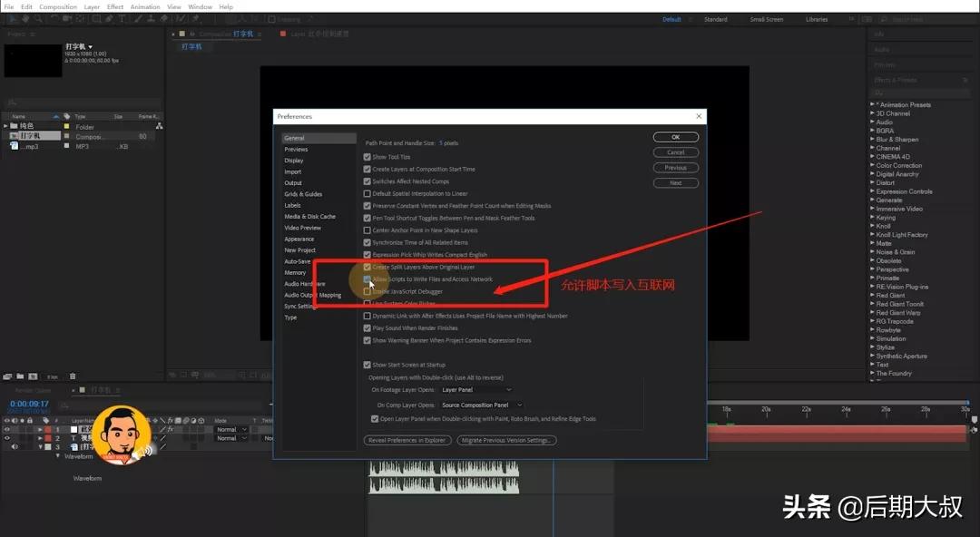This screenshot has width=980, height=537.
Task: Enable Center Anchor Point in New Shape Layers
Action: click(367, 230)
